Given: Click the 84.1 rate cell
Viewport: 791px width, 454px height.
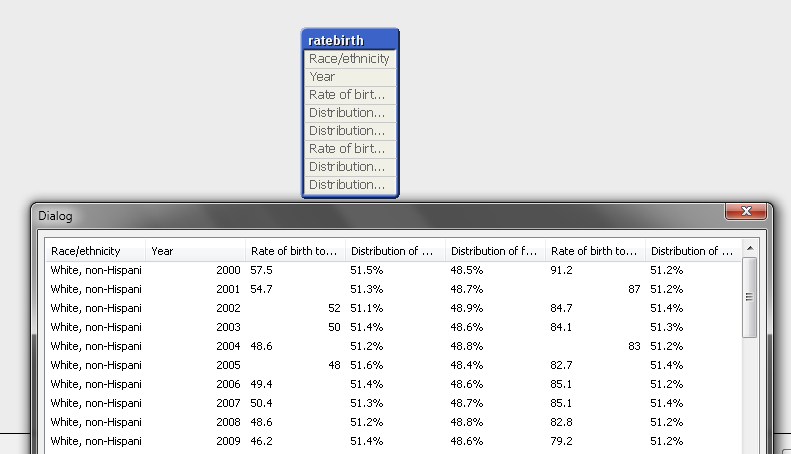Looking at the screenshot, I should pyautogui.click(x=561, y=327).
